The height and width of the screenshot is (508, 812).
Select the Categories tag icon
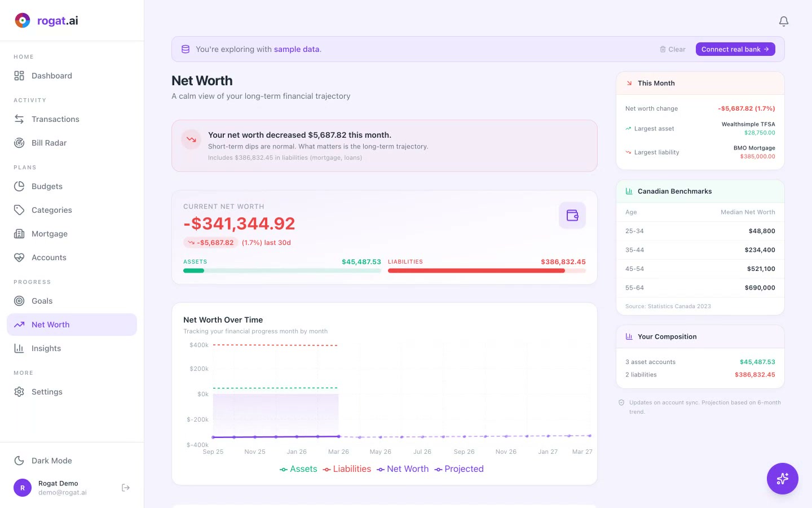19,210
